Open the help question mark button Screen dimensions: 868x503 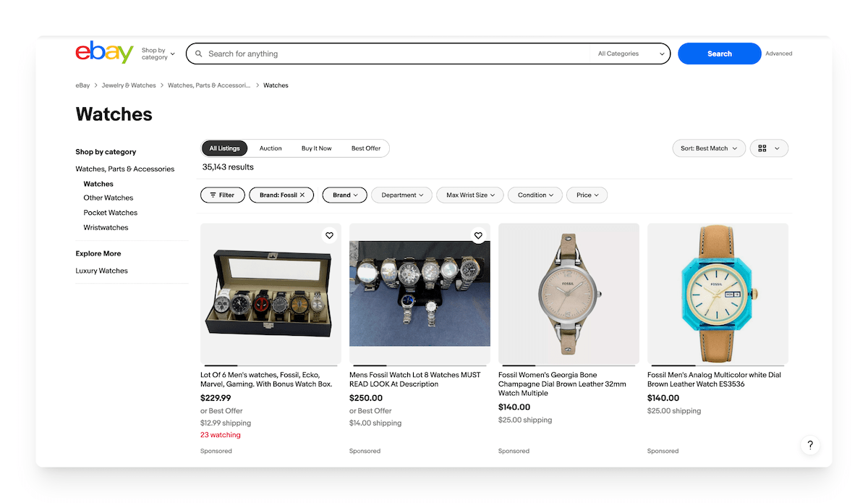[x=810, y=445]
